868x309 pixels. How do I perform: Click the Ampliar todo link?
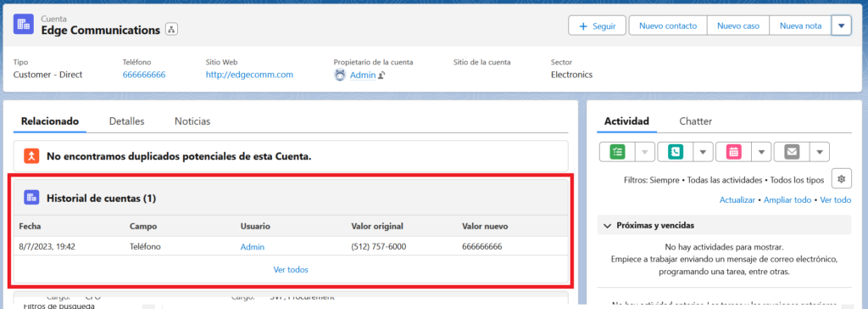pyautogui.click(x=787, y=199)
